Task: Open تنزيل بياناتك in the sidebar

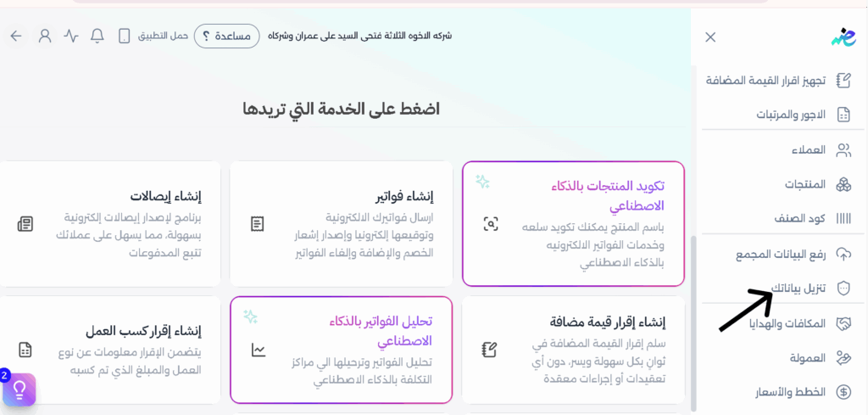Action: (x=797, y=288)
